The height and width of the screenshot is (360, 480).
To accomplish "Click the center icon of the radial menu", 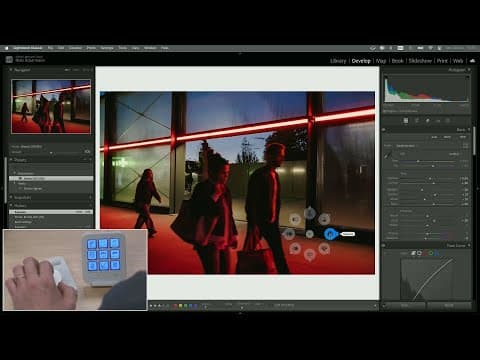I will tap(310, 234).
